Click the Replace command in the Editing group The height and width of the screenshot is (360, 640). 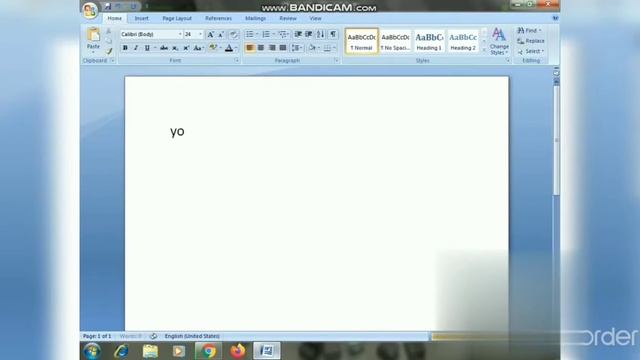pos(531,41)
